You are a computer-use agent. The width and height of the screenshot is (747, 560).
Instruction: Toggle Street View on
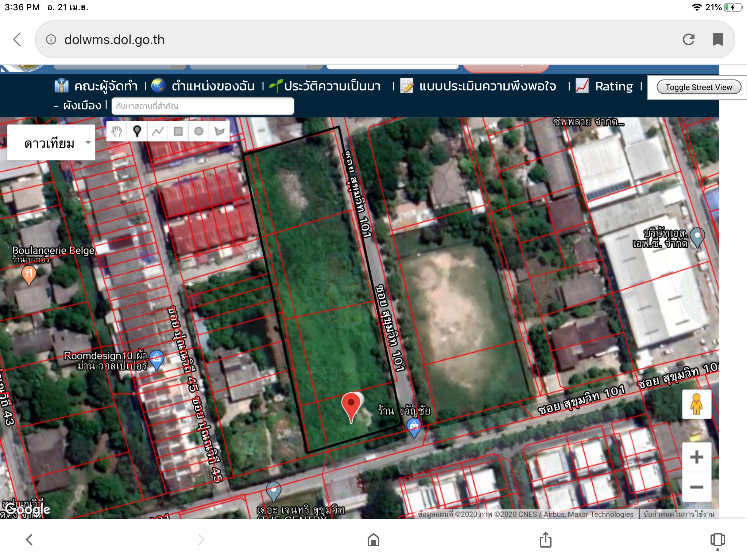point(698,87)
